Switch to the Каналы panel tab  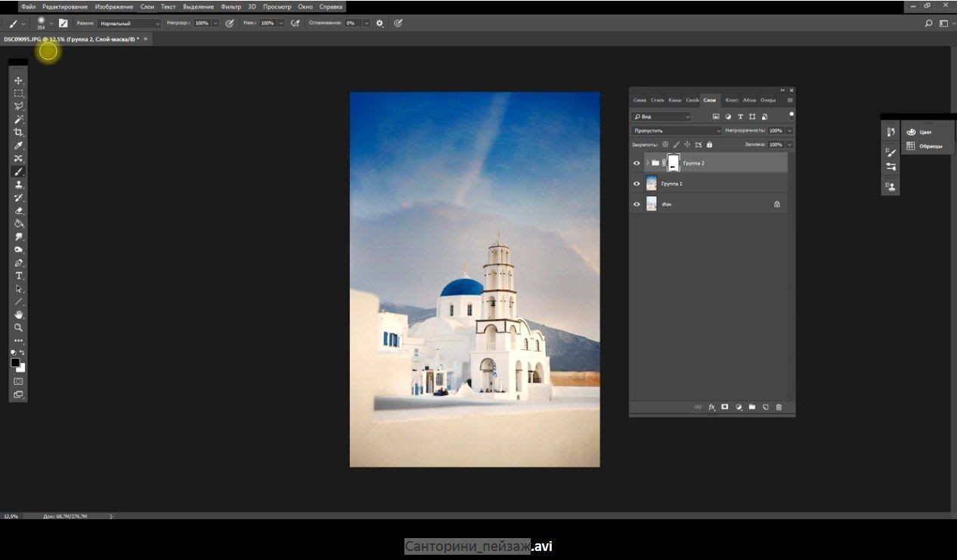coord(675,100)
